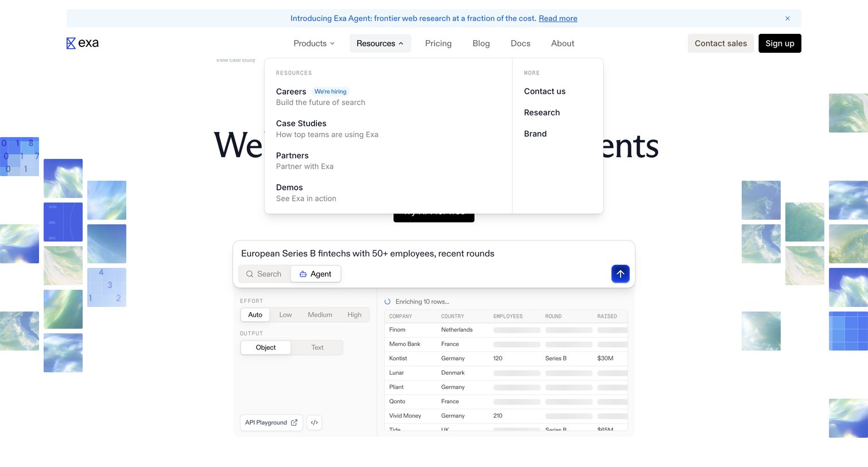Open Research link under More
Image resolution: width=868 pixels, height=467 pixels.
pos(542,112)
